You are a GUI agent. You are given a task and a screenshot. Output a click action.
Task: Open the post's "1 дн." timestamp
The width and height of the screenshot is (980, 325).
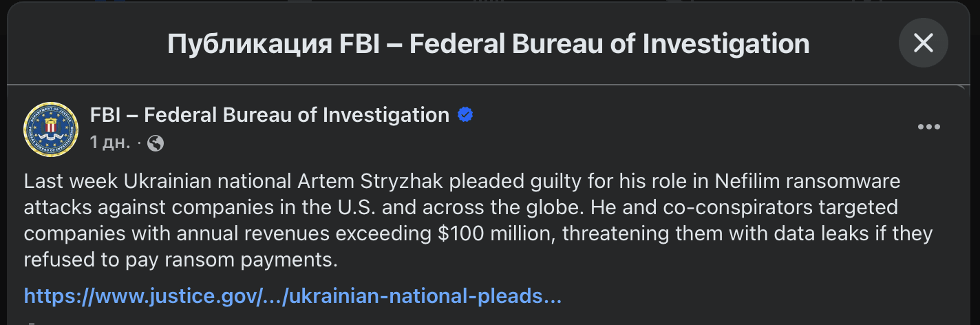click(111, 143)
